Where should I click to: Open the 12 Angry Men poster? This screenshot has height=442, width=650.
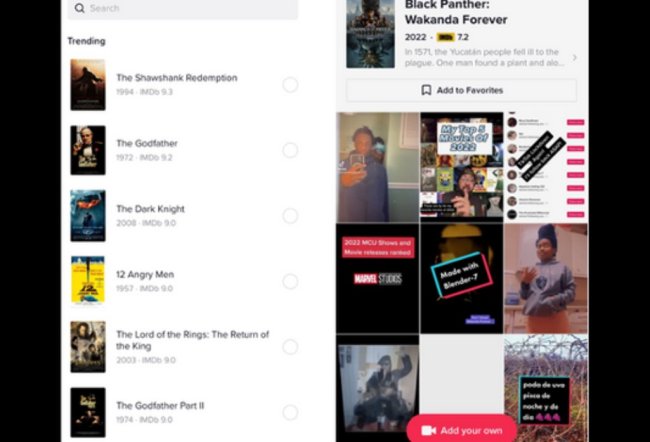(x=88, y=281)
